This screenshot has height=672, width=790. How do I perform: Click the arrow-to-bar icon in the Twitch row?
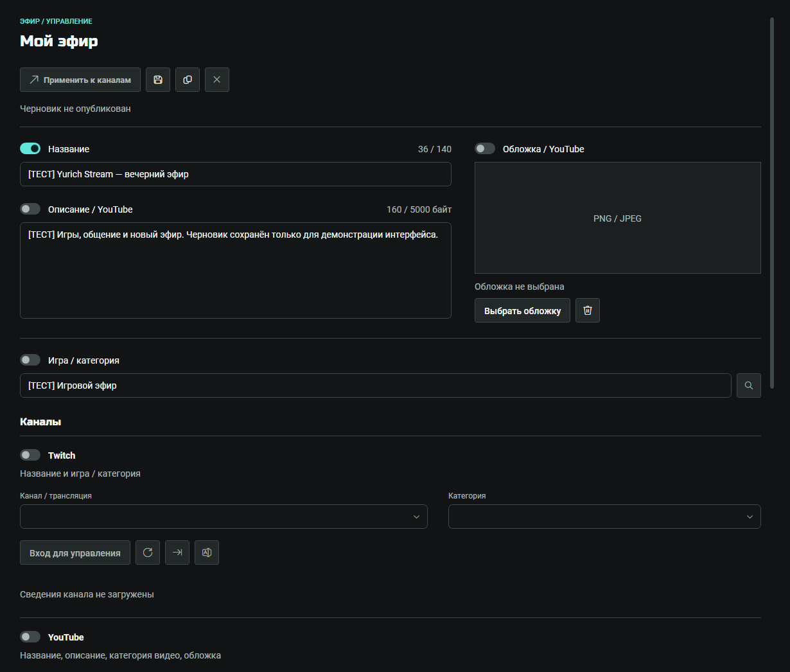tap(177, 553)
